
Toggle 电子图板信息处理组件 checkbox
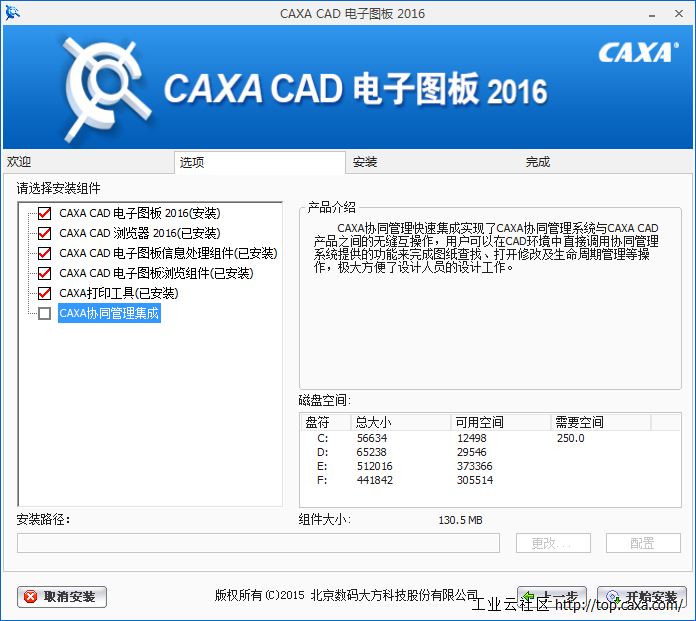click(44, 253)
